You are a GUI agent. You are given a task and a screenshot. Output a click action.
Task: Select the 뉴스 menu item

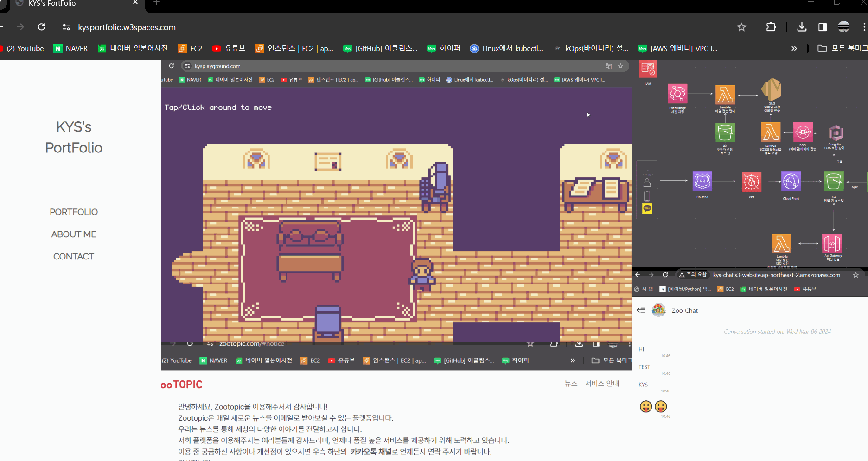click(x=571, y=383)
